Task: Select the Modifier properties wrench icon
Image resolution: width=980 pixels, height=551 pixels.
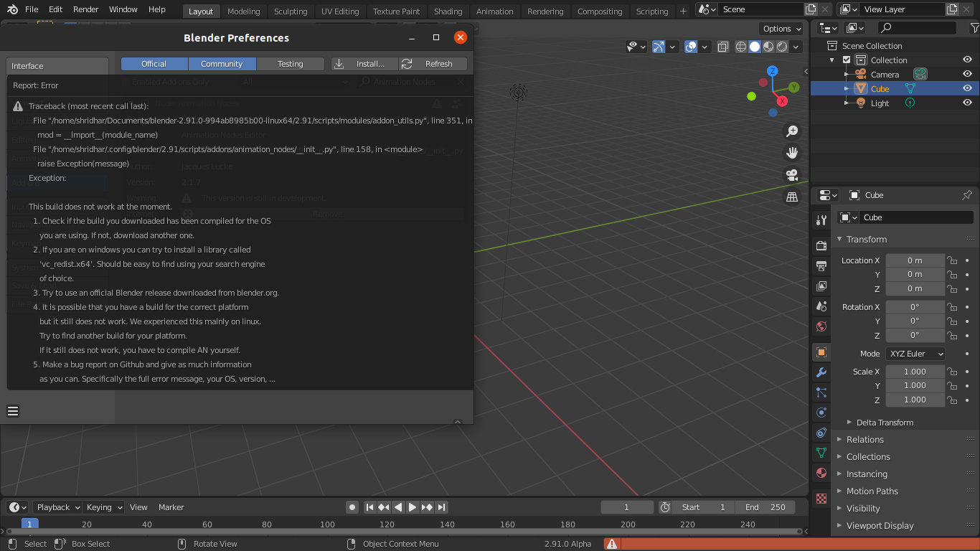Action: tap(821, 372)
